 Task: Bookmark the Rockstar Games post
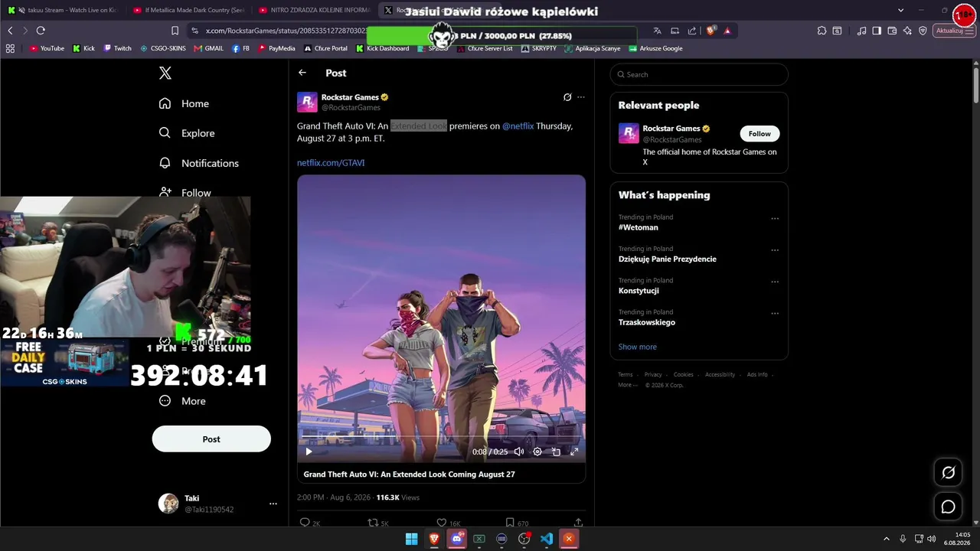tap(510, 523)
